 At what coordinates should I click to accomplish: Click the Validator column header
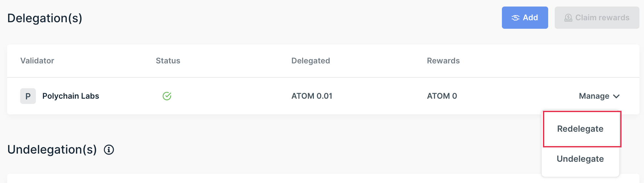click(x=37, y=61)
